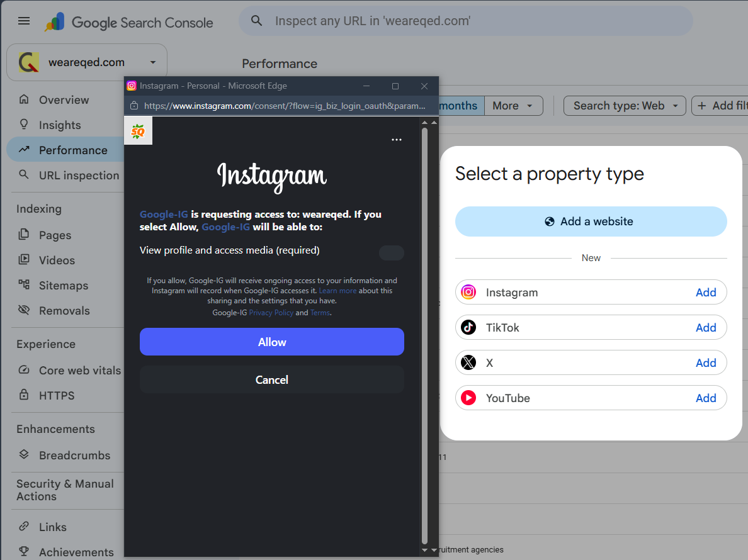Image resolution: width=748 pixels, height=560 pixels.
Task: Click Add next to YouTube
Action: point(706,398)
